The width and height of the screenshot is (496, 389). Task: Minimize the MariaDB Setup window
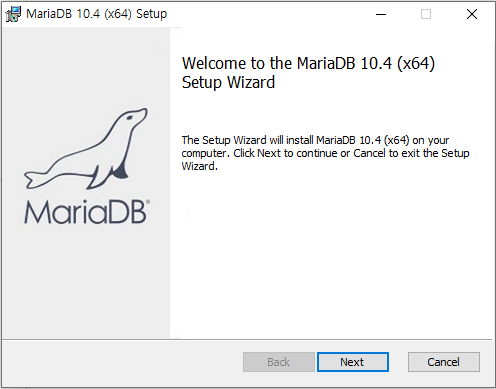[381, 14]
